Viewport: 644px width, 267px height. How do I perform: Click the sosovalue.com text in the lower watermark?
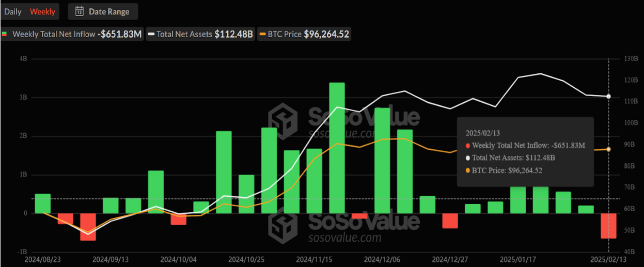click(x=344, y=238)
